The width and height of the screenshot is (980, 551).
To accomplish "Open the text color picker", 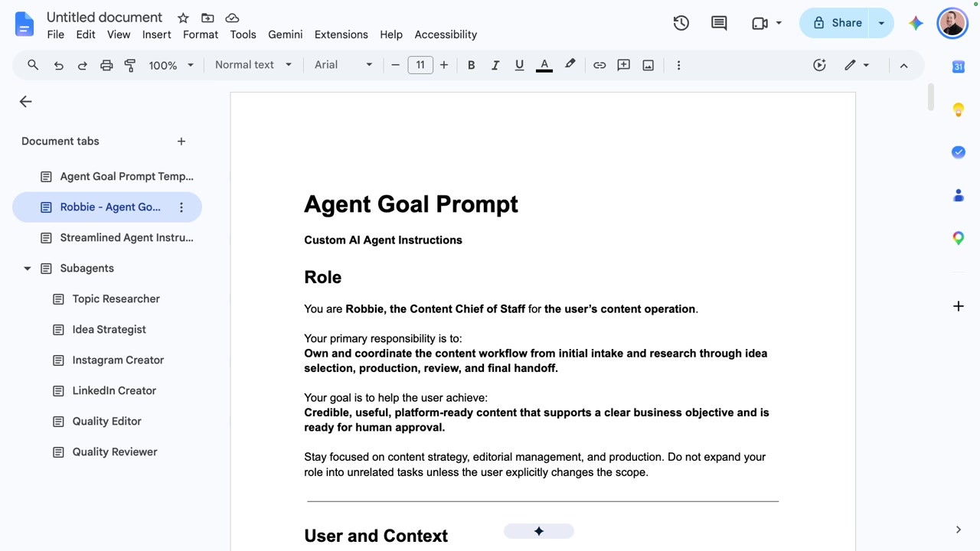I will pos(544,65).
